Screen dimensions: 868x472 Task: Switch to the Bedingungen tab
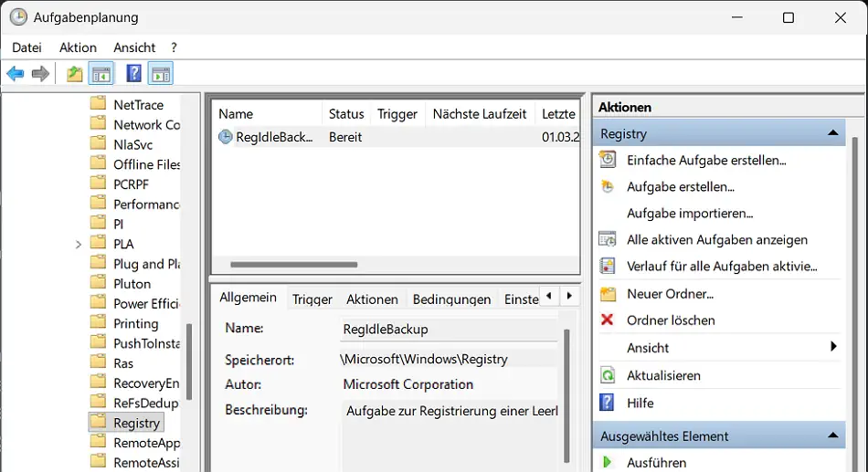[x=451, y=299]
